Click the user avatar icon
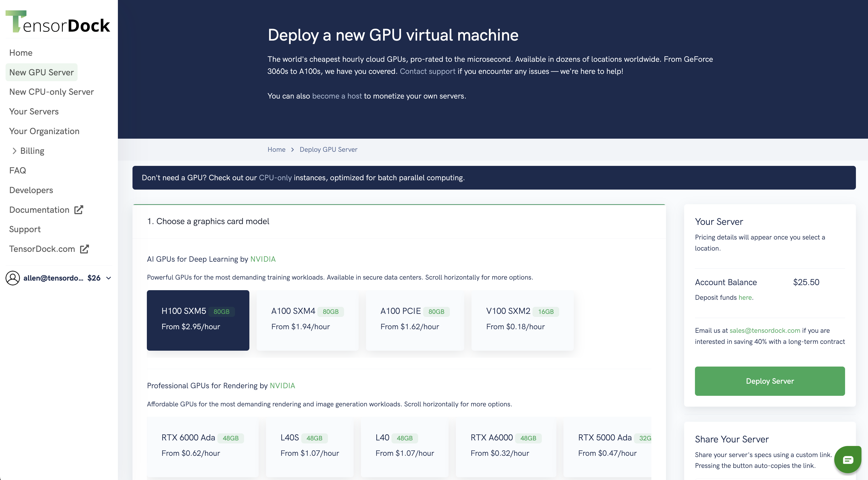Screen dimensions: 868x480 (x=13, y=278)
